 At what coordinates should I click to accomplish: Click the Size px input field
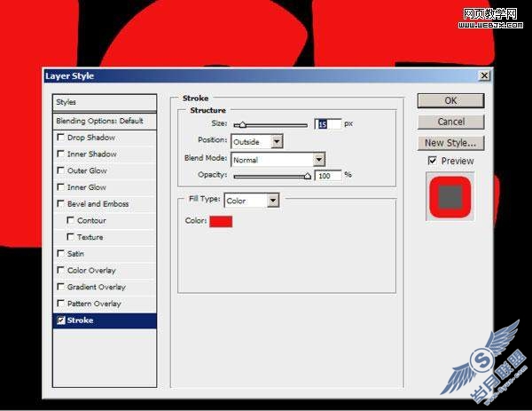pyautogui.click(x=328, y=124)
